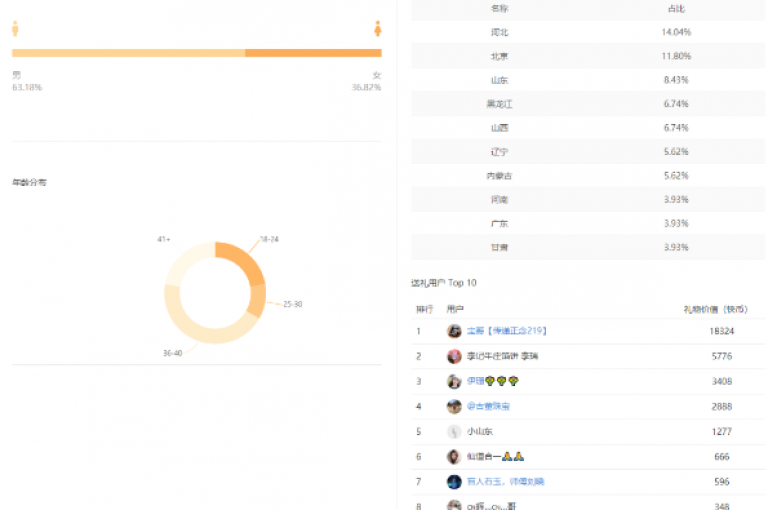Click the user name 小山东
768x510 pixels.
[x=480, y=432]
